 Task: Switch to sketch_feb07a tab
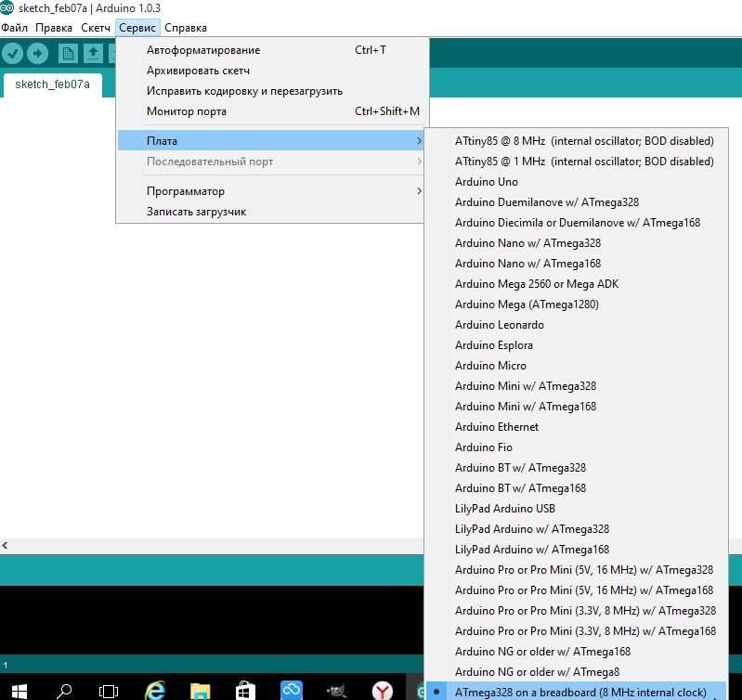point(52,84)
